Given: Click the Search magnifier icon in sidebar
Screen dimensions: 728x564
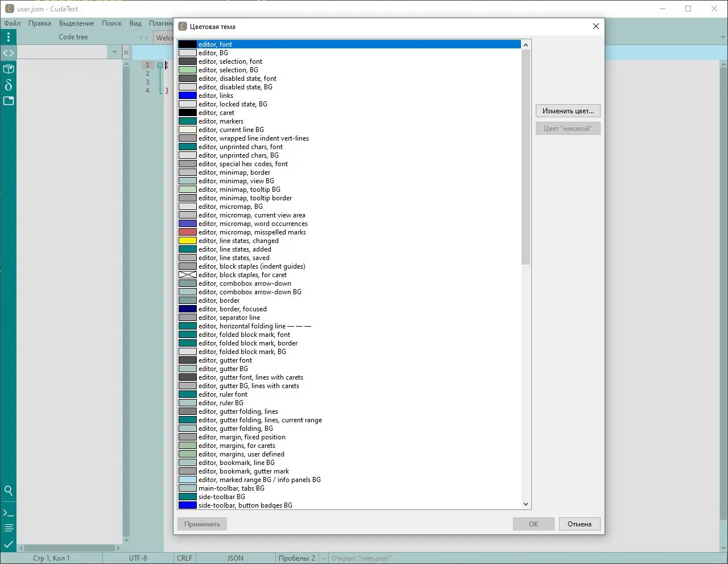Looking at the screenshot, I should pyautogui.click(x=9, y=491).
